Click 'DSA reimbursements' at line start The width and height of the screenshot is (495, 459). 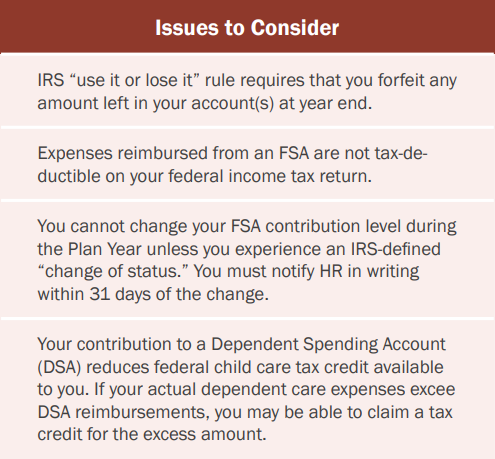tap(124, 412)
